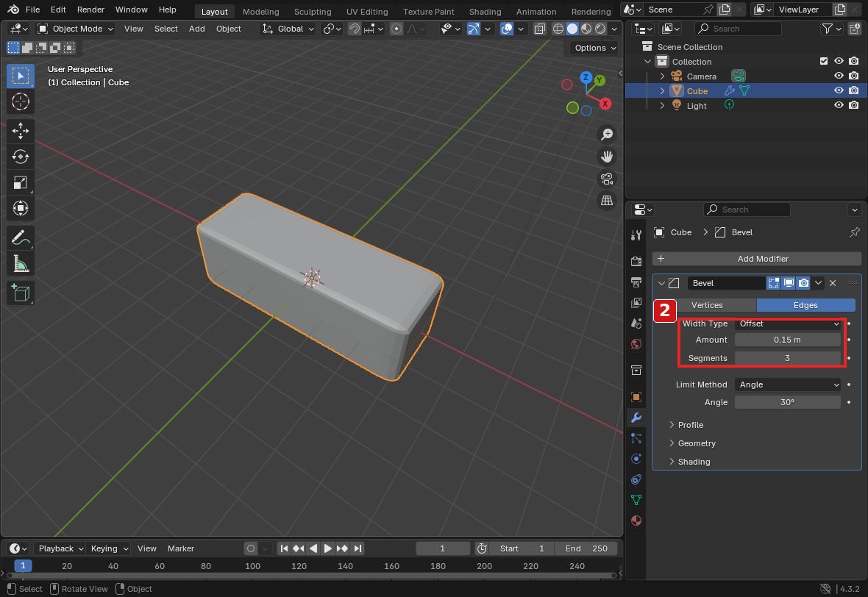Uncheck the Collection exclude checkbox
Screen dimensions: 868x597
coord(824,62)
